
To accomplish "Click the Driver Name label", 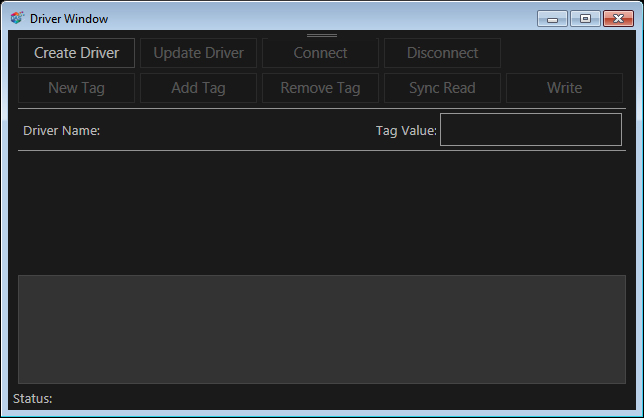I will point(62,131).
